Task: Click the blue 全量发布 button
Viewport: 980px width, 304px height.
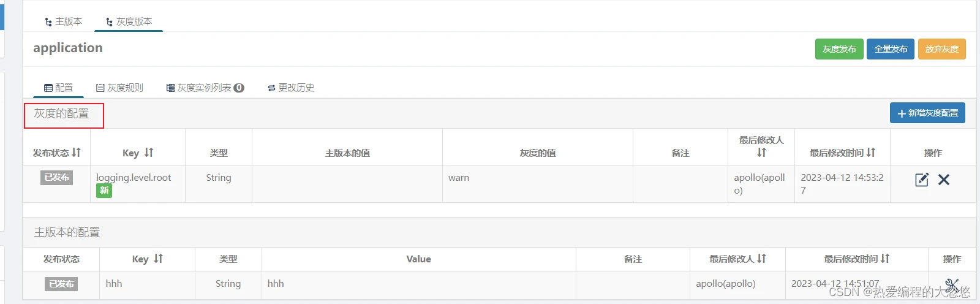Action: point(891,49)
